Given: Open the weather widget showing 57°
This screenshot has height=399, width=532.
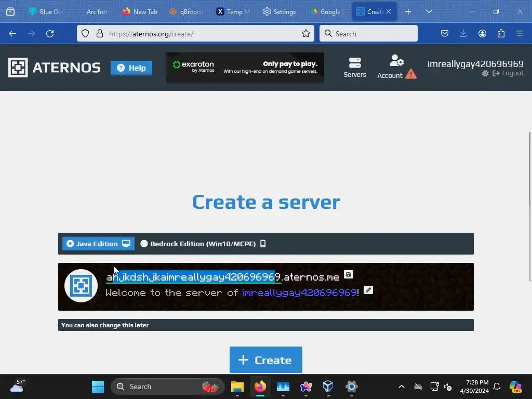Looking at the screenshot, I should pyautogui.click(x=18, y=386).
